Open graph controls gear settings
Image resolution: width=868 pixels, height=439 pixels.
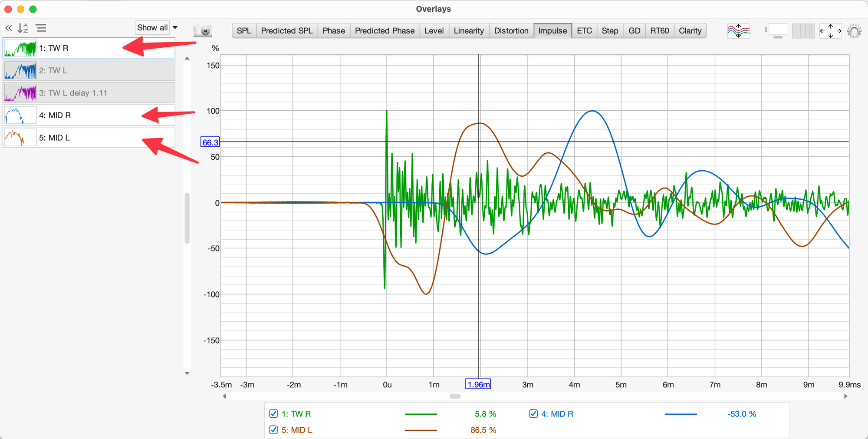click(854, 31)
